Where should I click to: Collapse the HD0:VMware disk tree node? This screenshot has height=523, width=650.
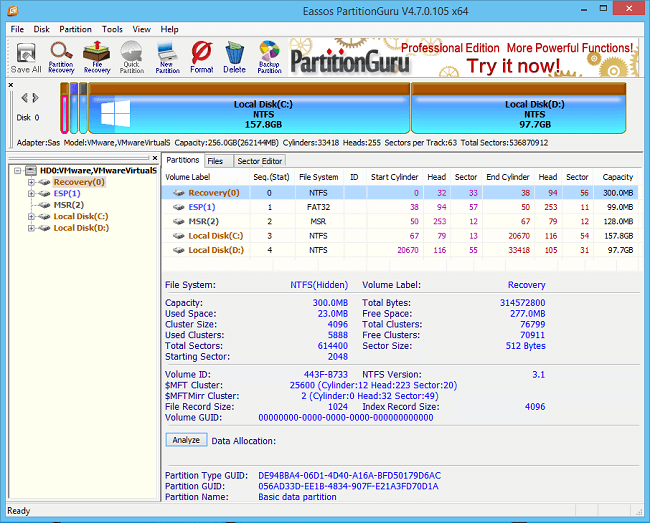click(x=17, y=171)
